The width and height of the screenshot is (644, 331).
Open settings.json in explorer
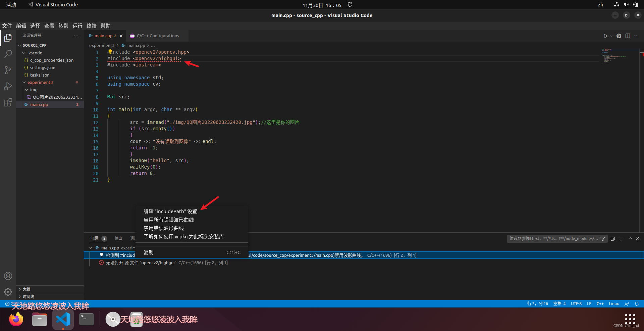pos(50,68)
